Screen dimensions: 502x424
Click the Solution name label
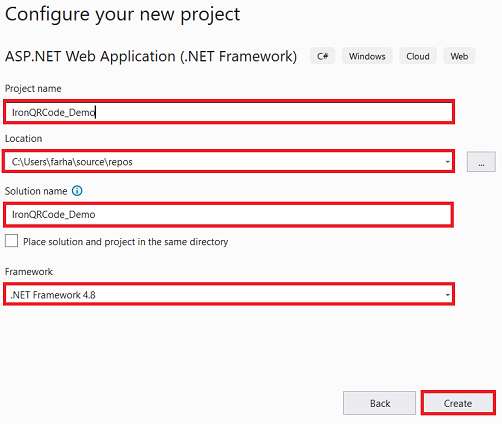(x=36, y=191)
